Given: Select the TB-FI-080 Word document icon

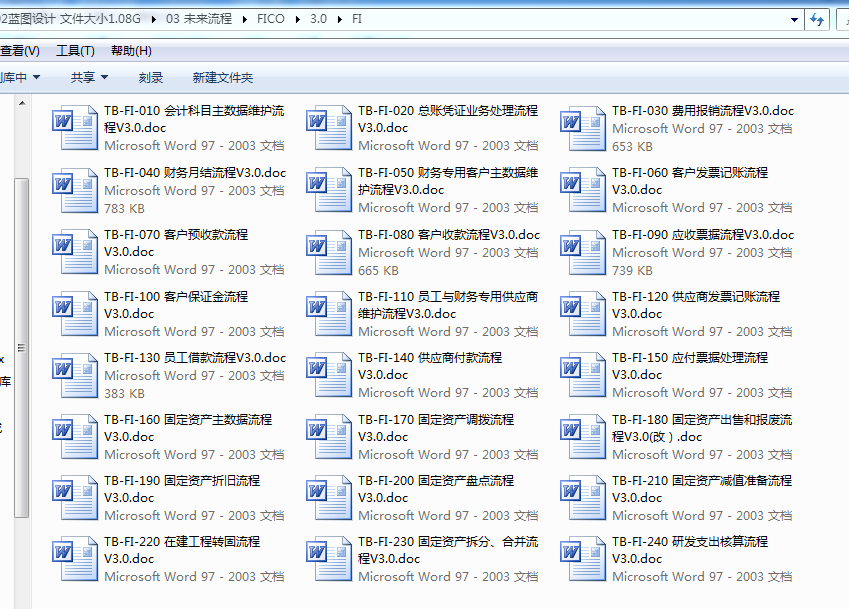Looking at the screenshot, I should pos(329,252).
